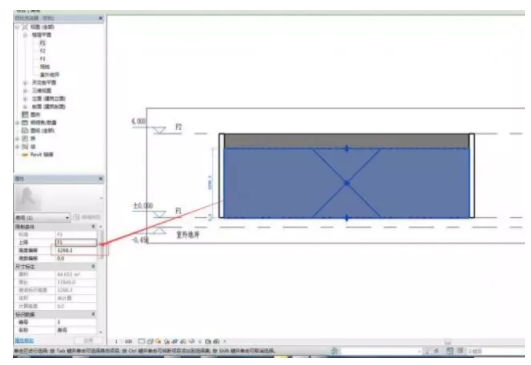
Task: Click the height offset field showing 3299.3
Action: 76,251
